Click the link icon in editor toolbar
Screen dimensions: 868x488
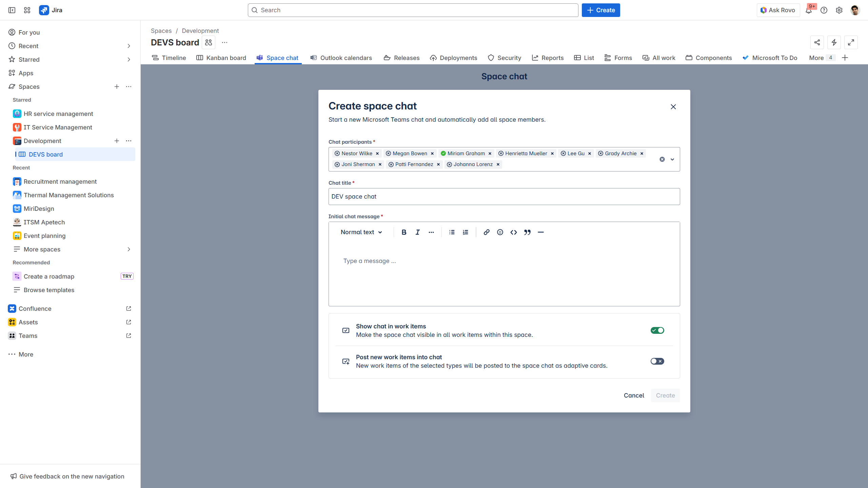(486, 232)
